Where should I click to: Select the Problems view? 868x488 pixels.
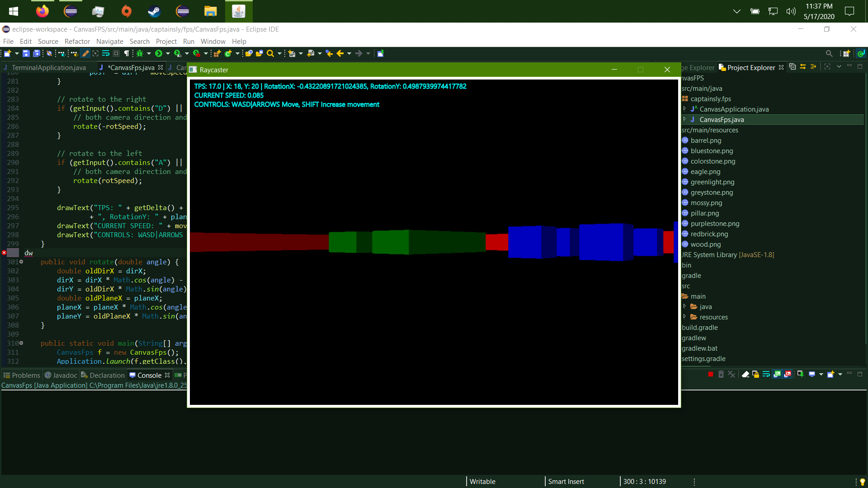[x=26, y=375]
